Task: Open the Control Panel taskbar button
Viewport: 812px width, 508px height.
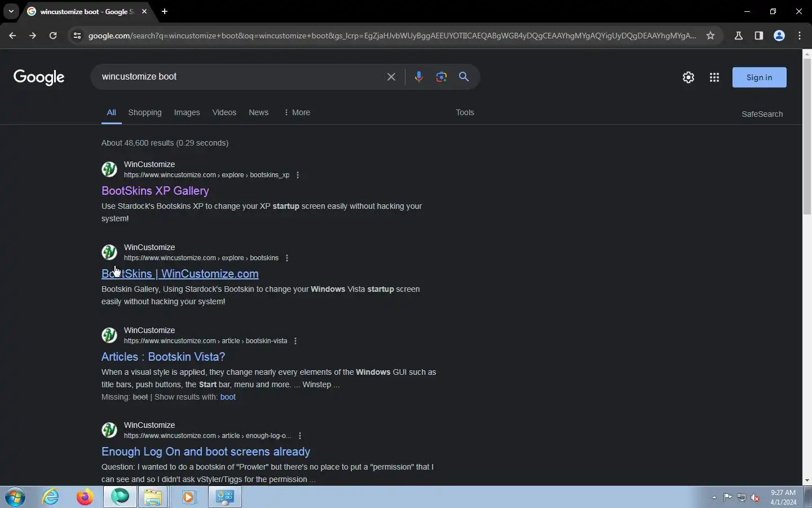Action: pyautogui.click(x=225, y=497)
